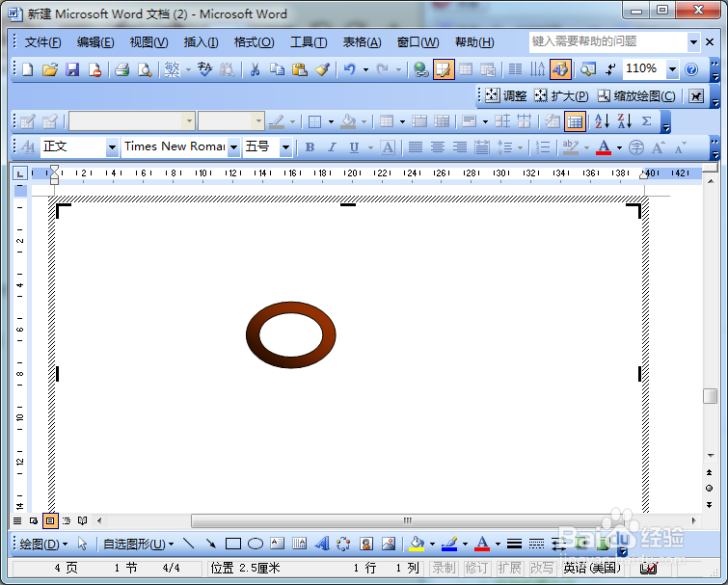
Task: Click the 修订 status bar indicator
Action: (476, 568)
